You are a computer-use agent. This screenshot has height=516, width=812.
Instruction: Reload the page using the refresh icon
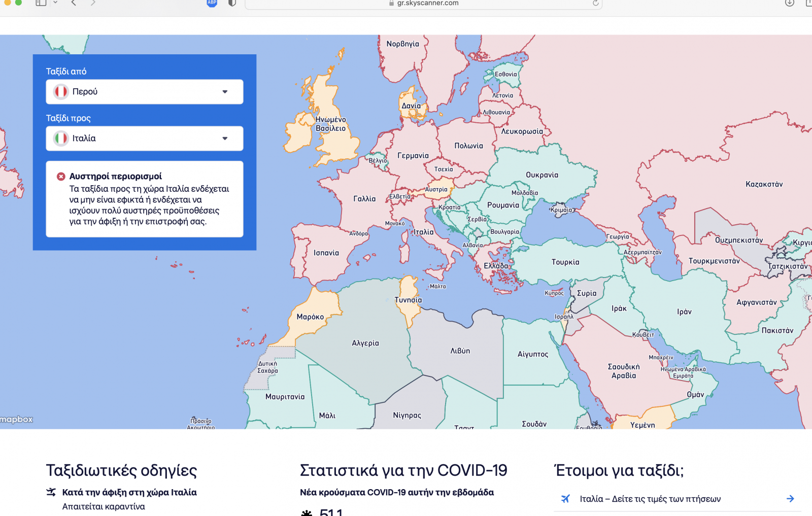coord(596,3)
